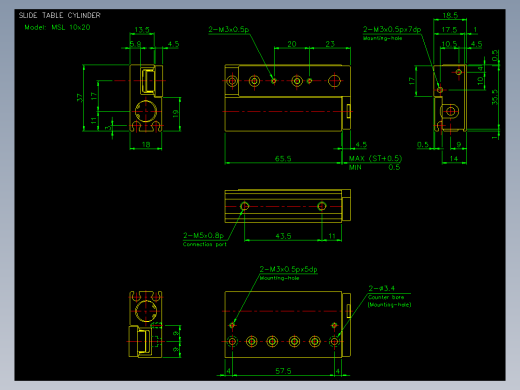The height and width of the screenshot is (390, 520).
Task: Select the 9 dimension value
Action: pos(459,144)
